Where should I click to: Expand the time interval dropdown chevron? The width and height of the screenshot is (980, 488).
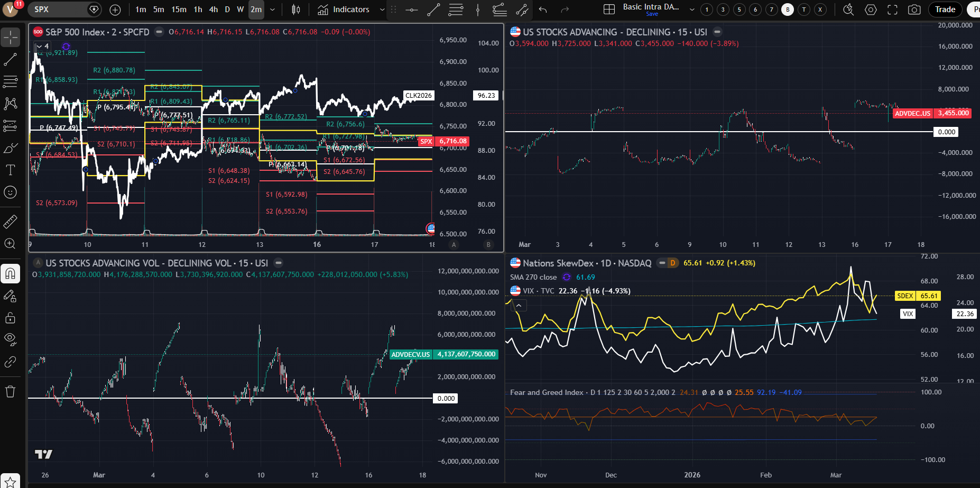(272, 10)
